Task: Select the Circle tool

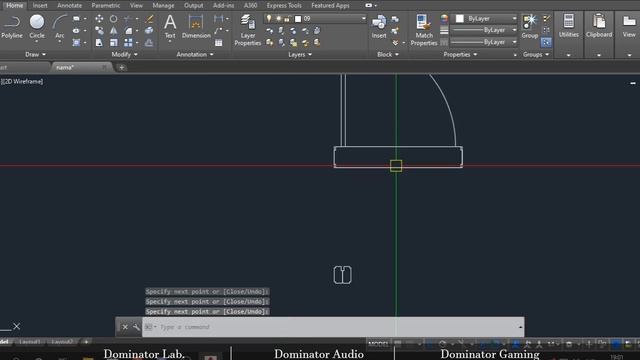Action: pyautogui.click(x=37, y=27)
